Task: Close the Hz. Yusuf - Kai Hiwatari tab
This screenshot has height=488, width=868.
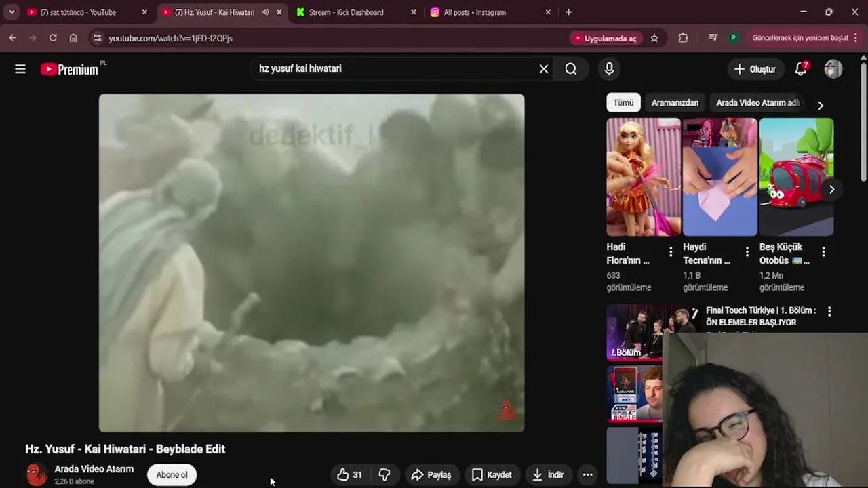Action: pyautogui.click(x=279, y=12)
